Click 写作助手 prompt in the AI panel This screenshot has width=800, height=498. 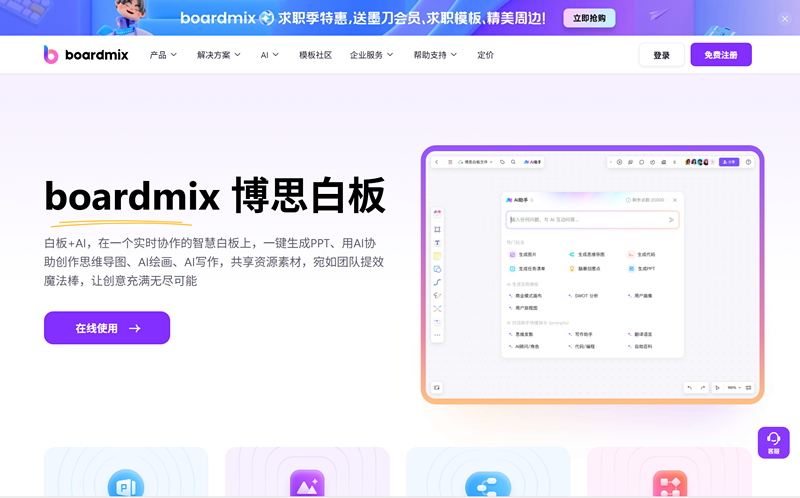click(581, 334)
